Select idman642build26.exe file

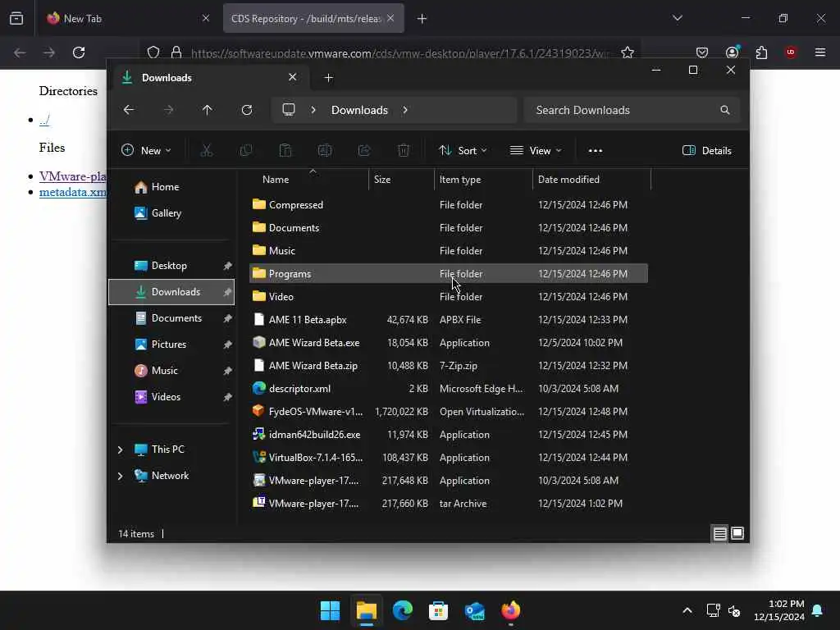pos(449,435)
